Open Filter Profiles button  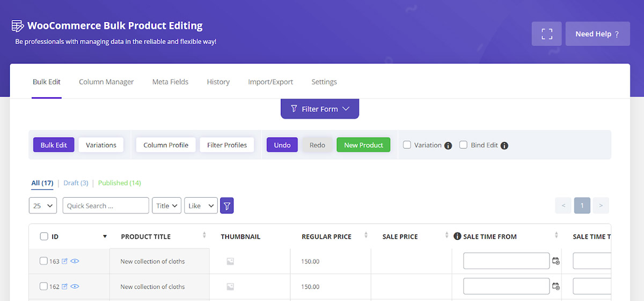(x=227, y=145)
